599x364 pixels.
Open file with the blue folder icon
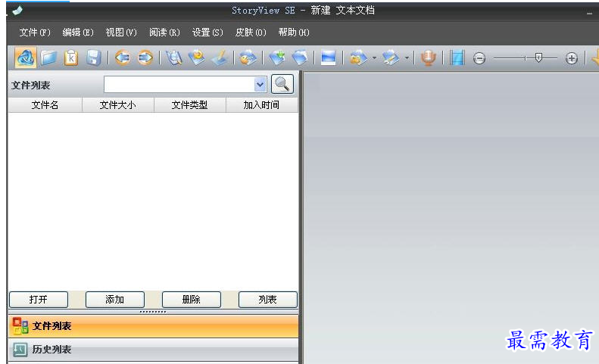click(49, 58)
